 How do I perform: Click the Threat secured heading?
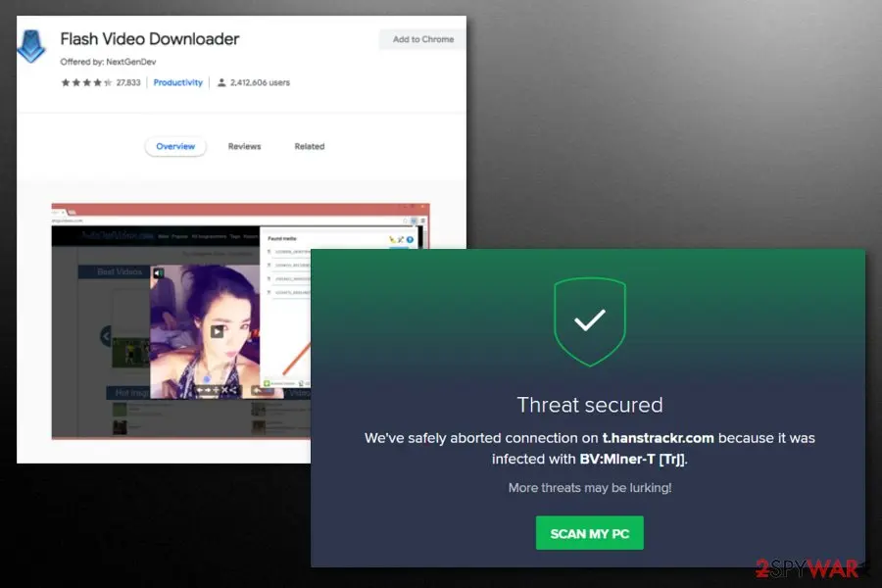pyautogui.click(x=590, y=405)
